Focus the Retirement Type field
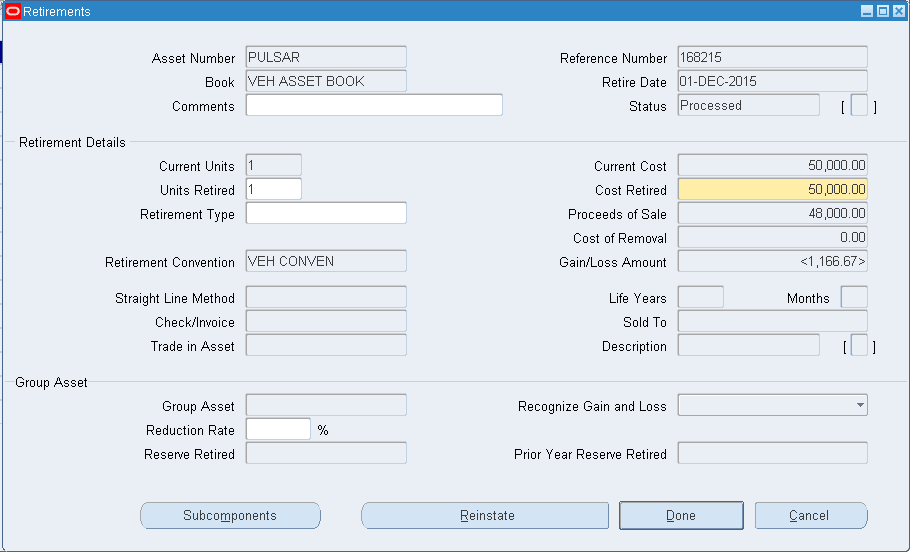Viewport: 911px width, 553px height. click(x=326, y=213)
